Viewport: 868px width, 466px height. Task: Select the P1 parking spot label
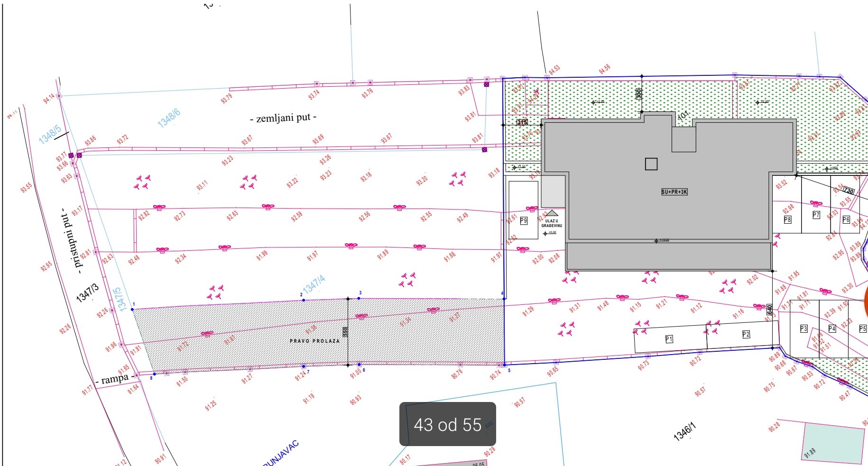(x=669, y=339)
